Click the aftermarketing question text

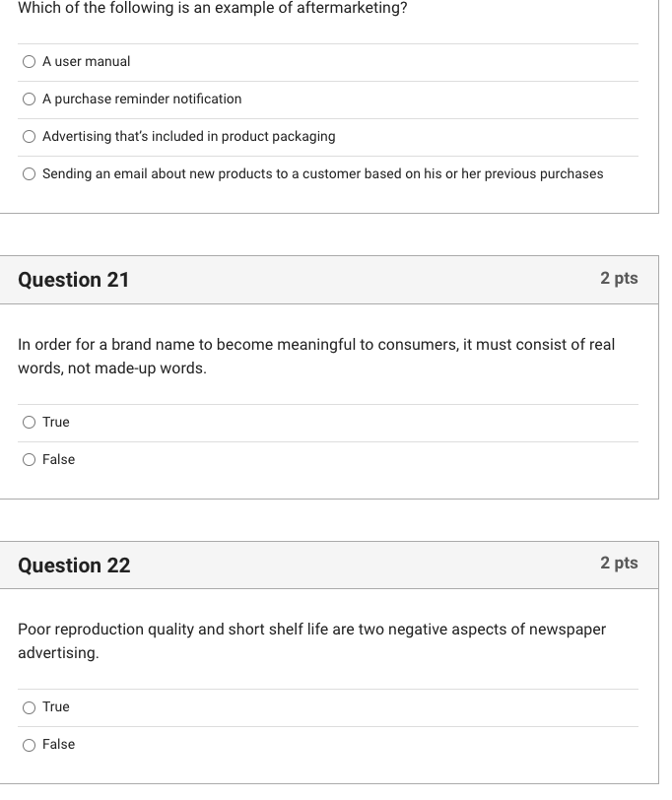(x=213, y=8)
